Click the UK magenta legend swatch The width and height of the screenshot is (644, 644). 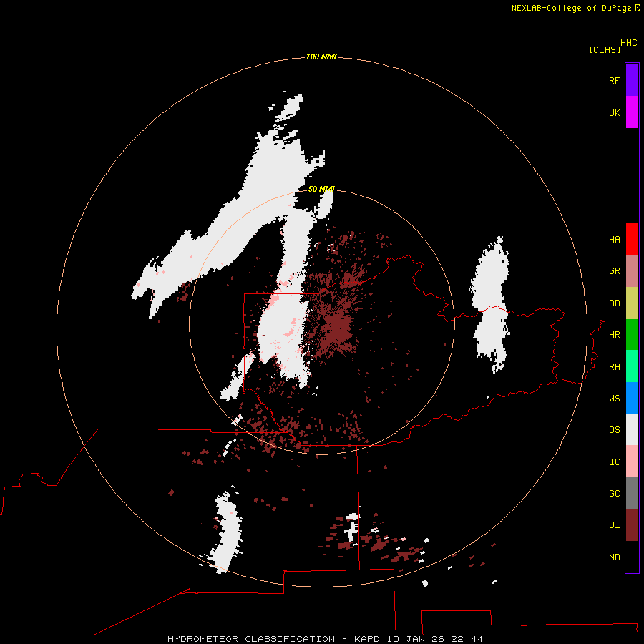(632, 112)
